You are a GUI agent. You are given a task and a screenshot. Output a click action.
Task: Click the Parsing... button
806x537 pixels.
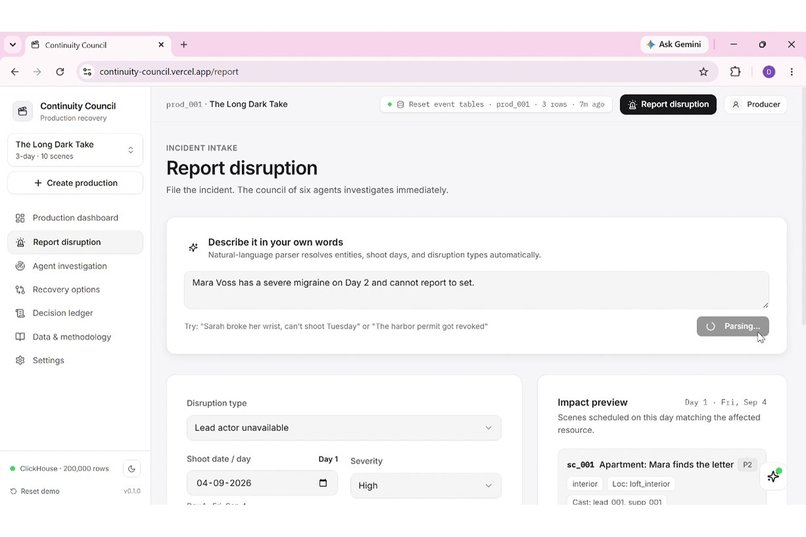coord(732,326)
